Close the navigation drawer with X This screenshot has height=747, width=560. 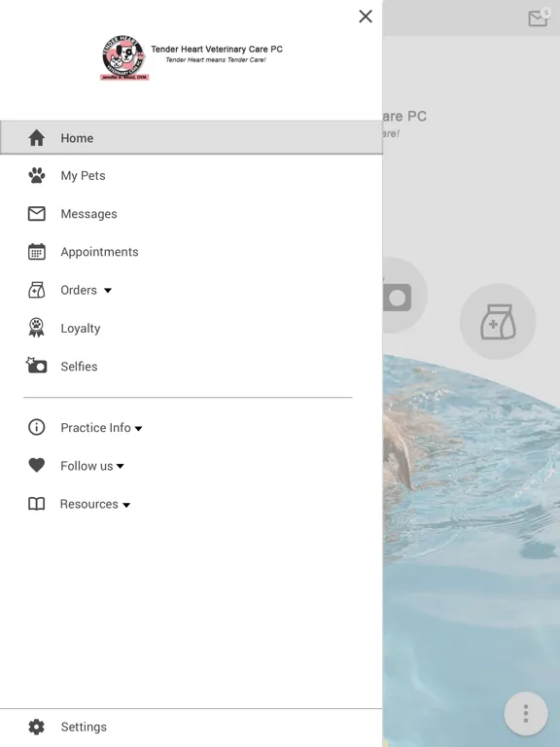coord(366,17)
